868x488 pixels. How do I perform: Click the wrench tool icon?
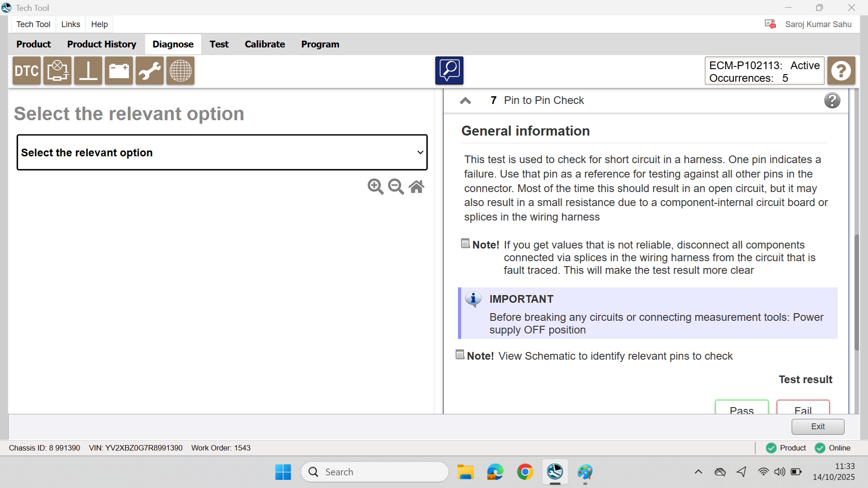pyautogui.click(x=150, y=71)
